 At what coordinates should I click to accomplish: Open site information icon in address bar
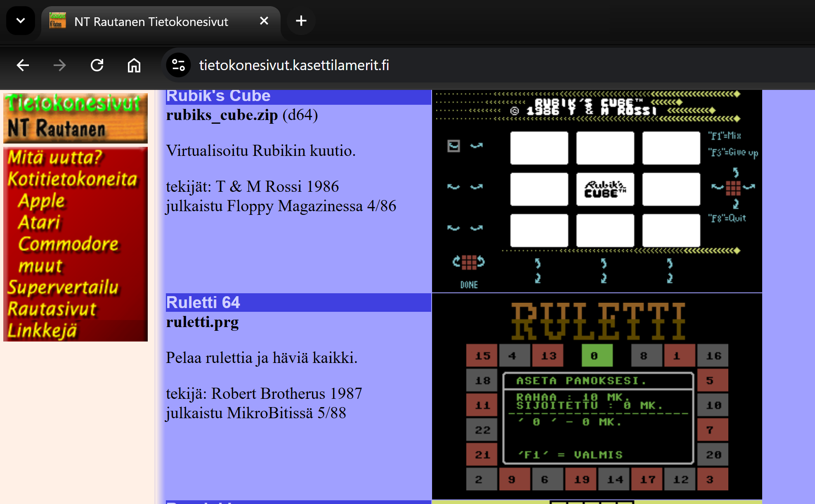tap(178, 65)
